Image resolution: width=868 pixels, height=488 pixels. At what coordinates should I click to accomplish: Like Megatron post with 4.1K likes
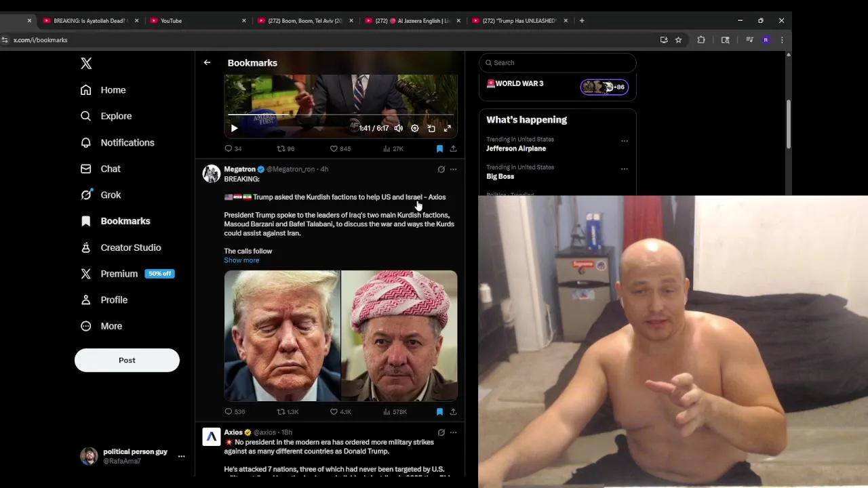coord(340,411)
